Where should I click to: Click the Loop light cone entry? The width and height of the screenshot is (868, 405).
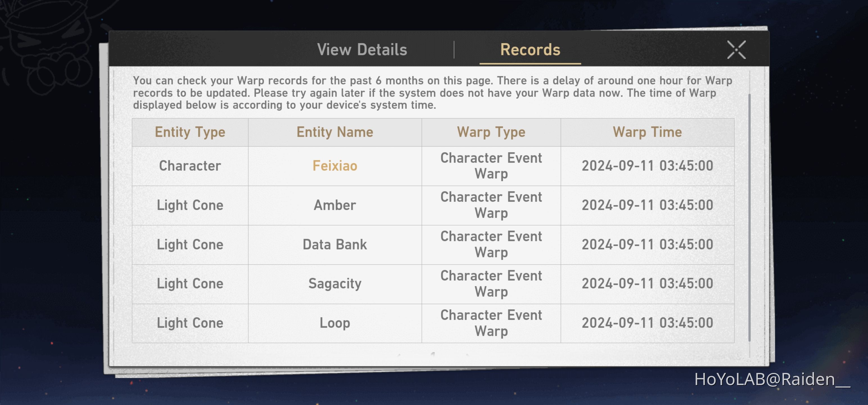pos(334,323)
